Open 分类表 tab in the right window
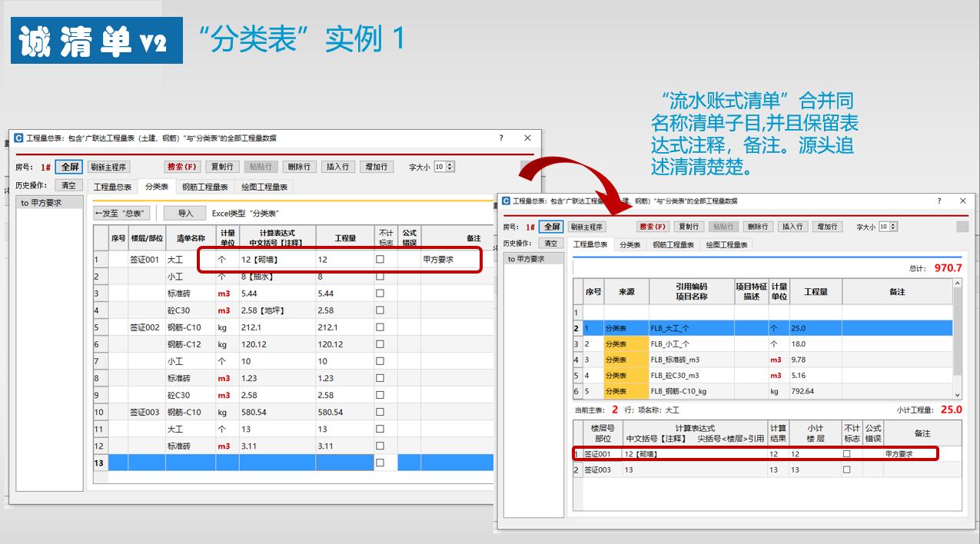This screenshot has width=980, height=544. point(630,245)
